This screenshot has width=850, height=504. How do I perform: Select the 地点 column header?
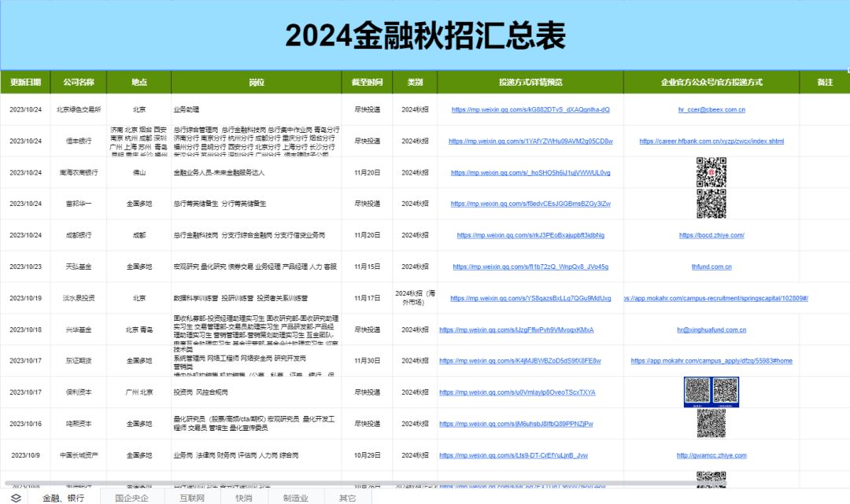[x=139, y=82]
